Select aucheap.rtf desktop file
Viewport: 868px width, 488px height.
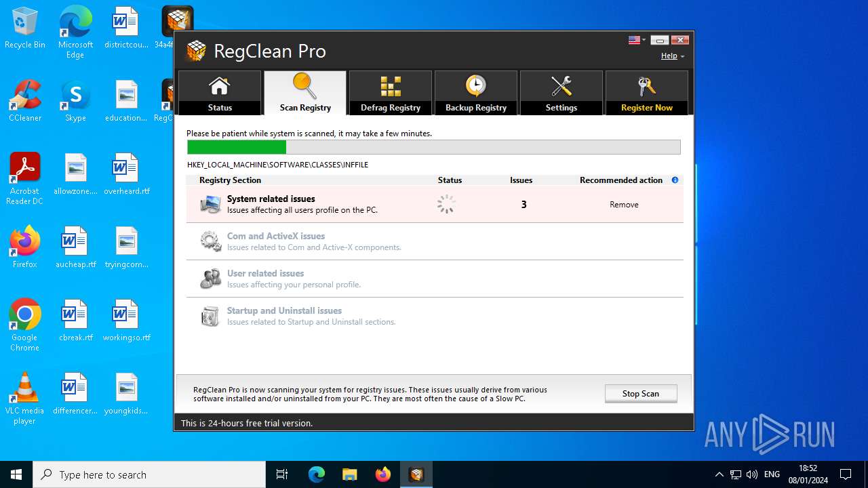[x=75, y=248]
